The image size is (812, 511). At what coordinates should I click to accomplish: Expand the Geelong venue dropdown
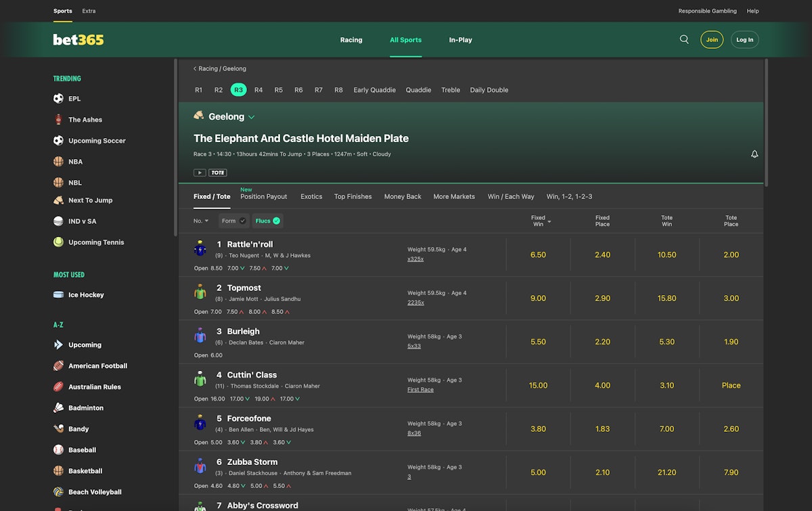click(252, 117)
